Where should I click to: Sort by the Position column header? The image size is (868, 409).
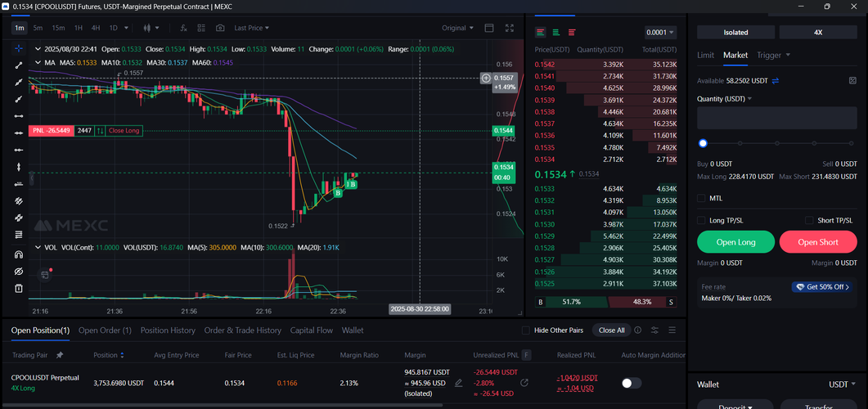[109, 355]
